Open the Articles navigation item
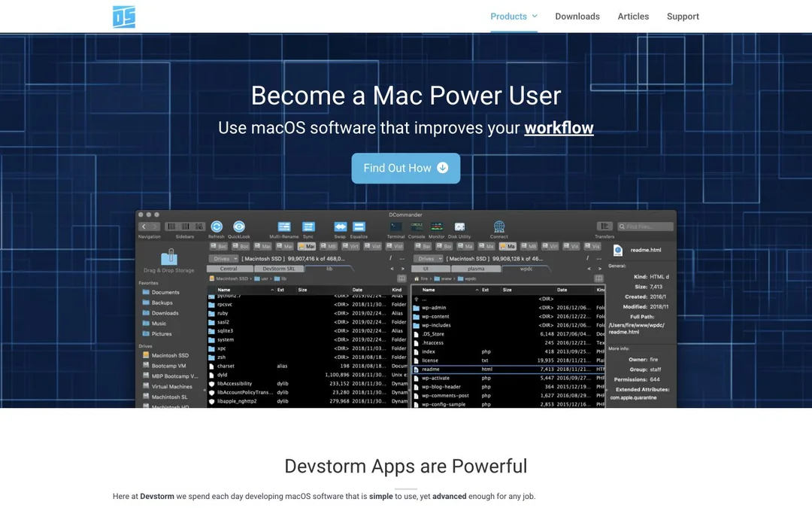The image size is (812, 508). pos(633,17)
